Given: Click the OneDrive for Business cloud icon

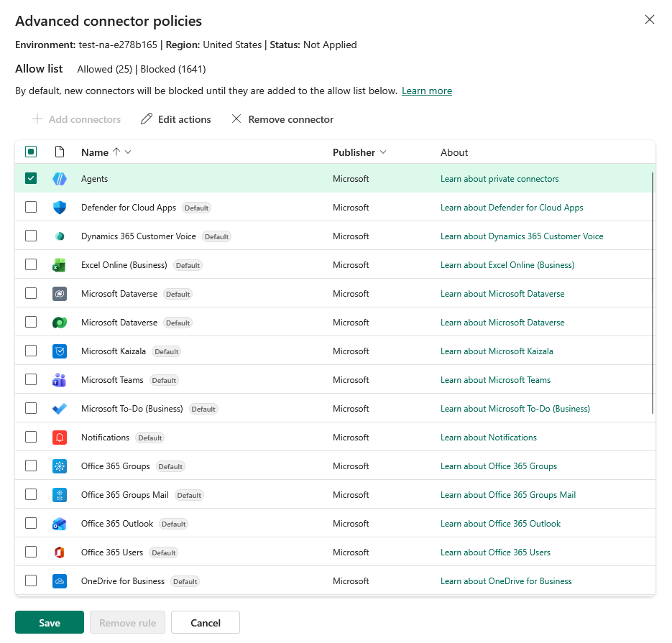Looking at the screenshot, I should tap(60, 580).
